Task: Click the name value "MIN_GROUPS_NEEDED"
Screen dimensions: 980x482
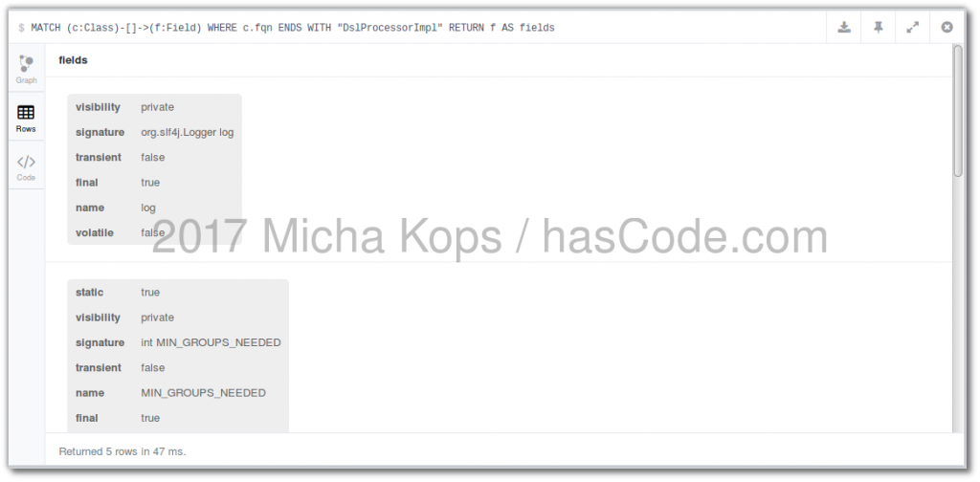Action: point(203,393)
